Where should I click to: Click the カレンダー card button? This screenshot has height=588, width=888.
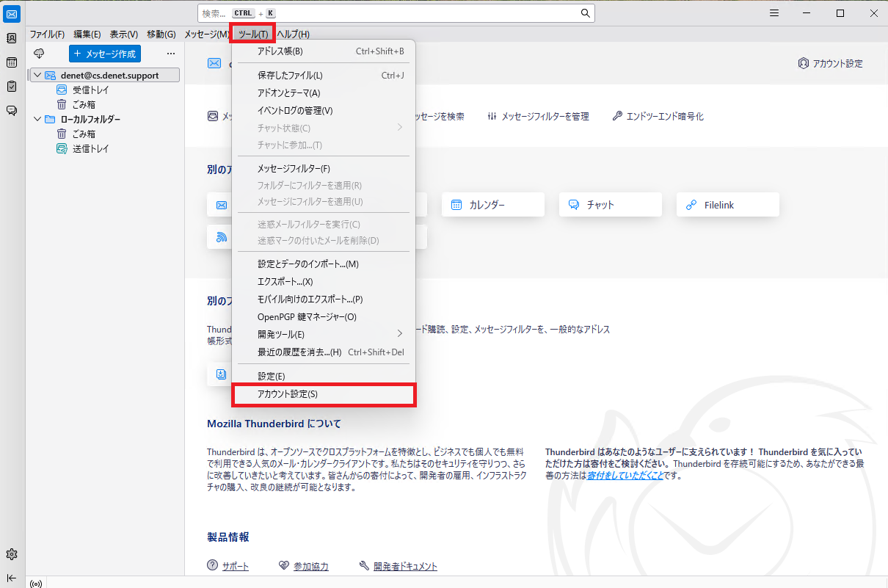point(493,205)
